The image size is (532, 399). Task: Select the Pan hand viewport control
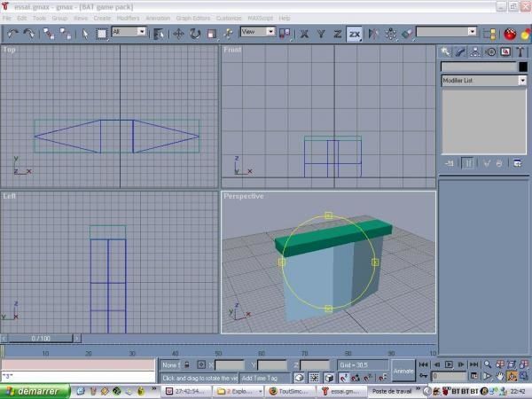tap(500, 376)
